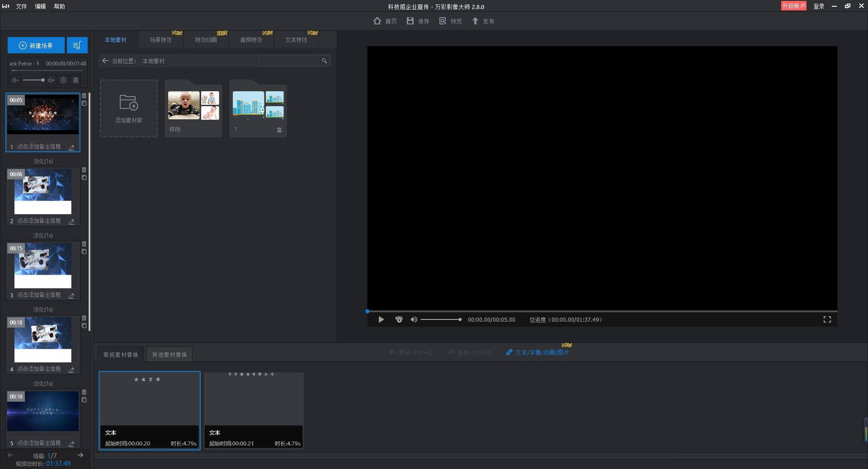Mute the preview volume speaker

414,319
